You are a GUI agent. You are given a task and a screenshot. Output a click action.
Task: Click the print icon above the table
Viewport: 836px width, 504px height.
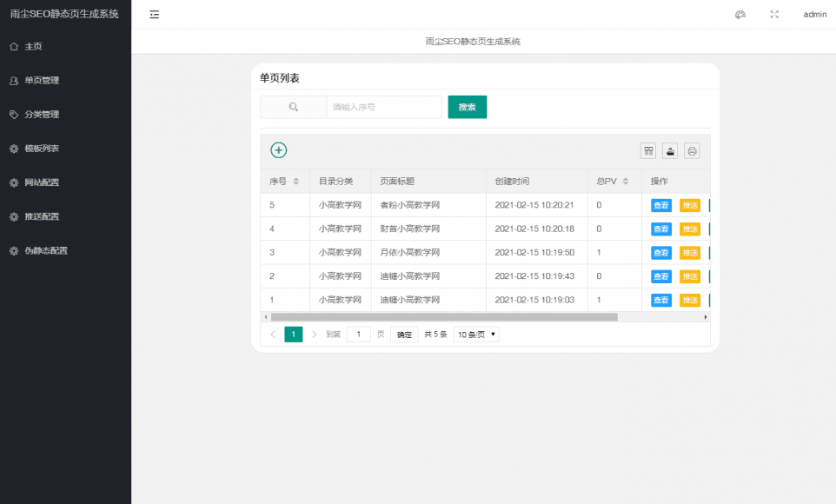coord(692,150)
